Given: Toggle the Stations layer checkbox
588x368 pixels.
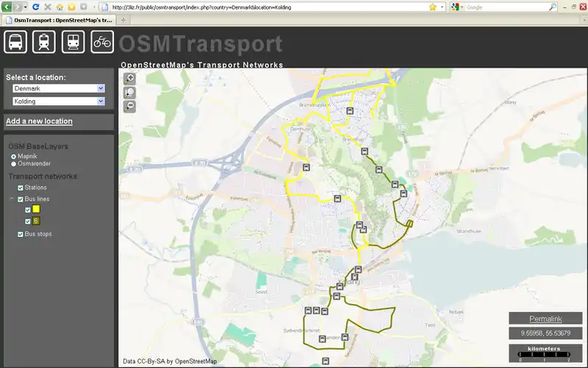Looking at the screenshot, I should (x=21, y=188).
